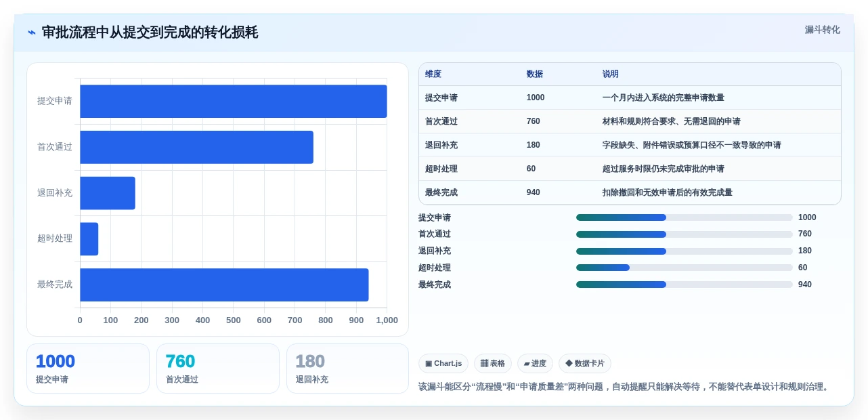Click the table value 180
This screenshot has width=868, height=420.
coord(534,145)
